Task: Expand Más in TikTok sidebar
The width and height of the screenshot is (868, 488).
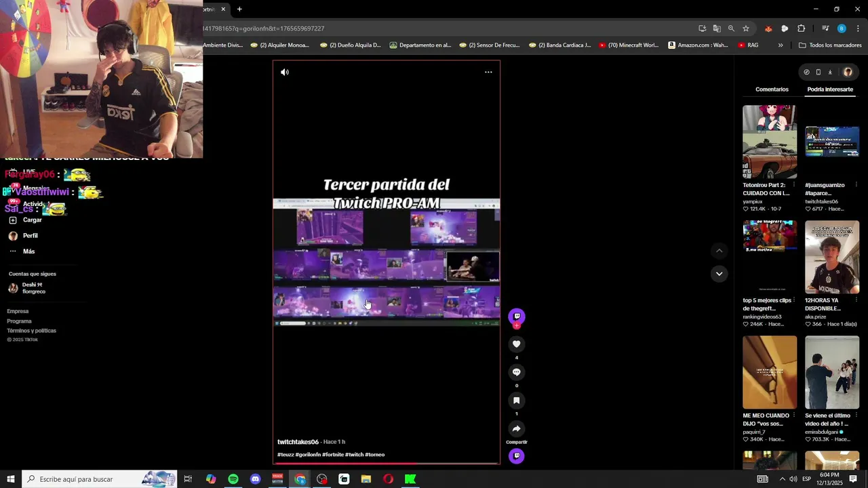Action: pos(28,251)
